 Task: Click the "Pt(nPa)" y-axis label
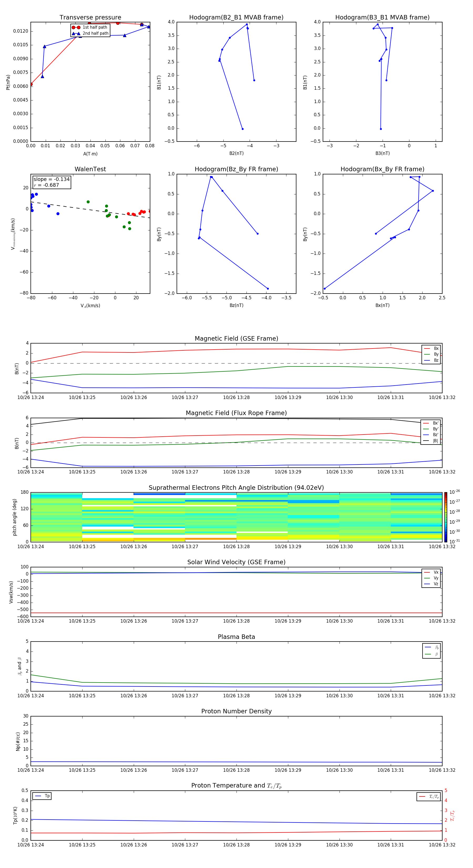click(x=8, y=82)
